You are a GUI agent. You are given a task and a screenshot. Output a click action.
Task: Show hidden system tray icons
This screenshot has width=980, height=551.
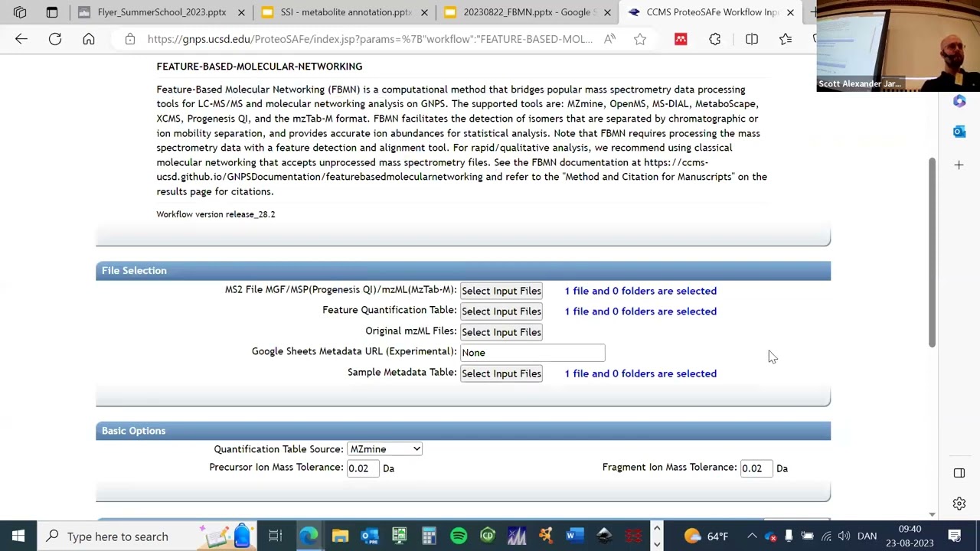point(752,536)
